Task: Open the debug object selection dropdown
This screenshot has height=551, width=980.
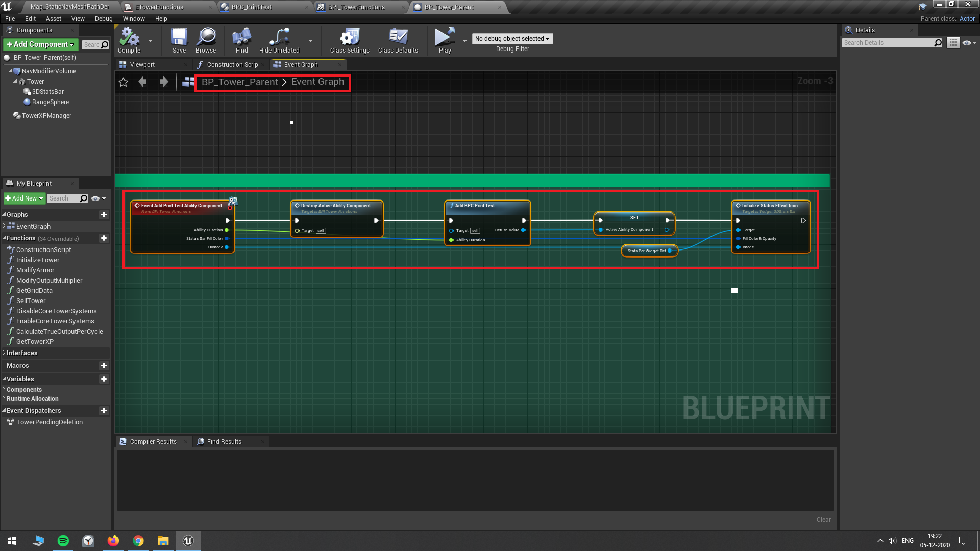Action: (512, 39)
